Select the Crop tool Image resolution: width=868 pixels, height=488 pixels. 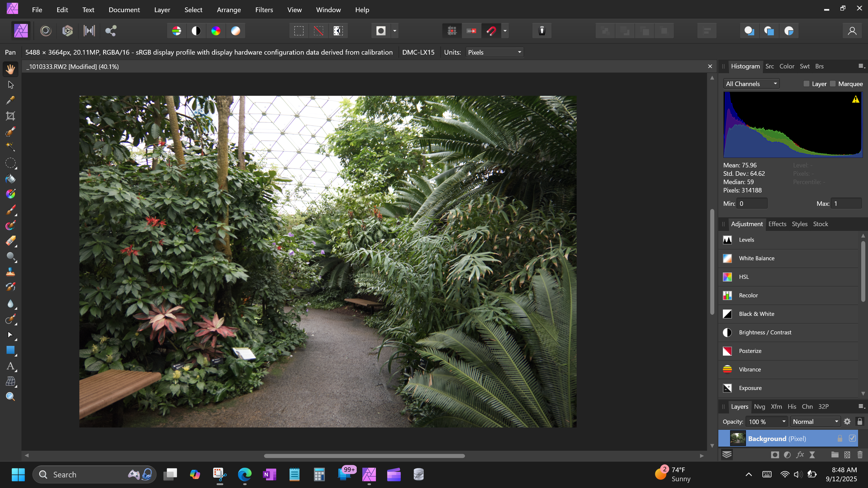10,116
